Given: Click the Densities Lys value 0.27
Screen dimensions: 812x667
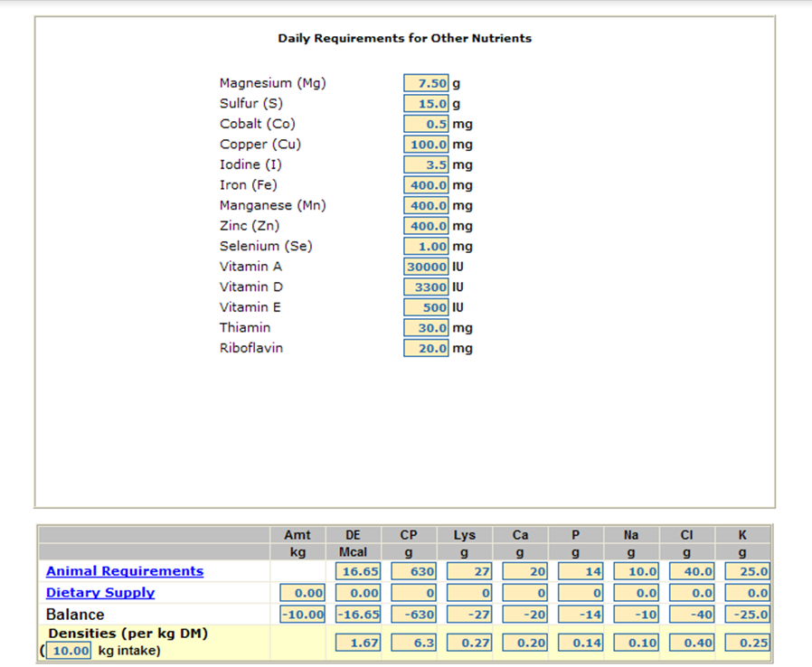Looking at the screenshot, I should click(468, 643).
